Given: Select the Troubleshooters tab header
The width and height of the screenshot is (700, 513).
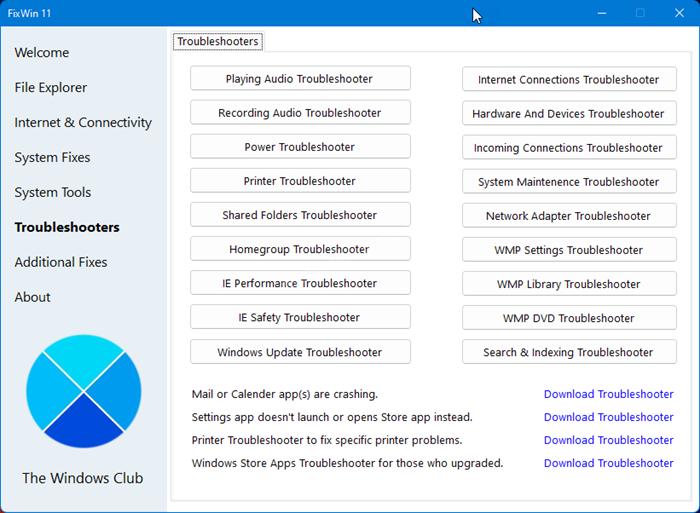Looking at the screenshot, I should (x=218, y=42).
